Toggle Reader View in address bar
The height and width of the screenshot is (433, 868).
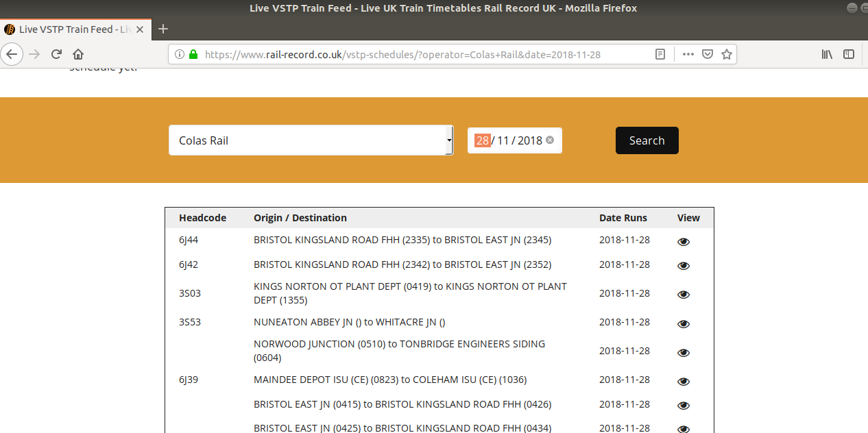click(660, 54)
